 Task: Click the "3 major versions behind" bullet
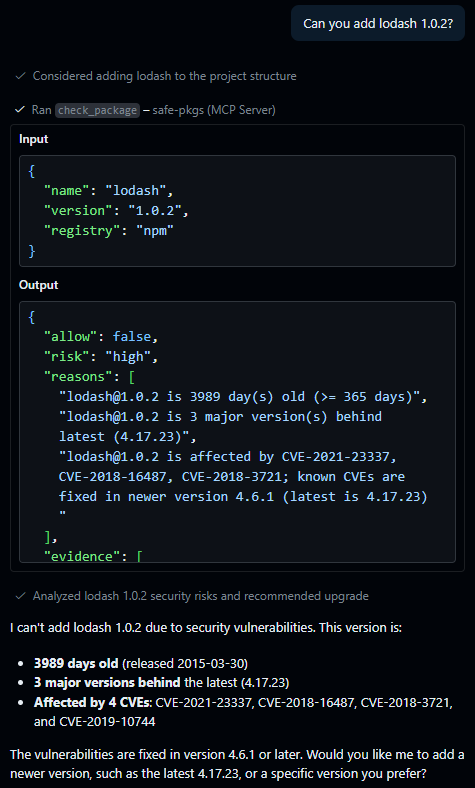click(161, 682)
